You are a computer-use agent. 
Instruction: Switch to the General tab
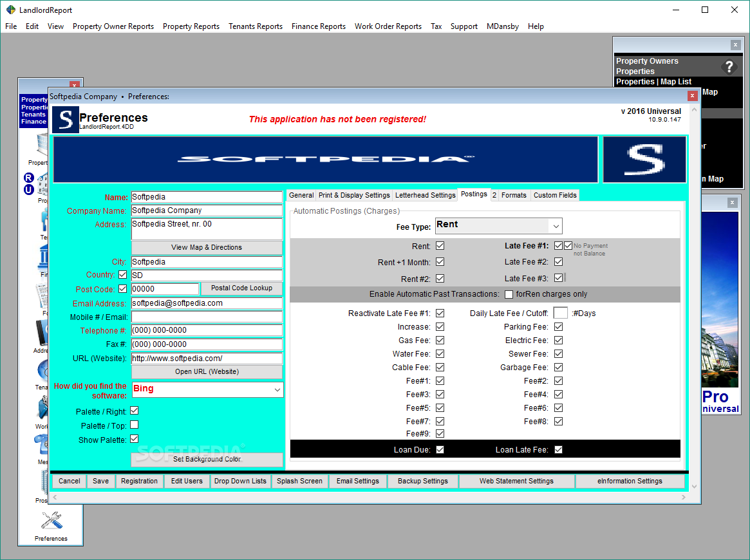click(x=301, y=195)
